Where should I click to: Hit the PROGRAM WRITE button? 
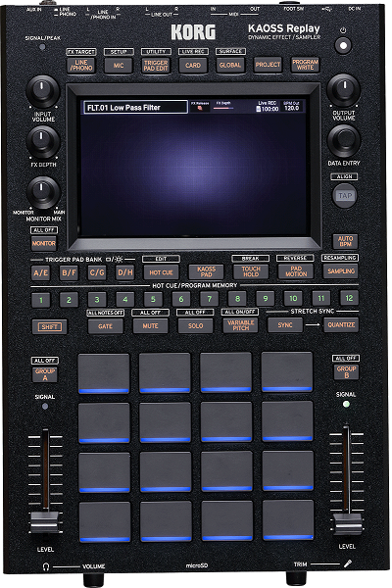pos(306,65)
